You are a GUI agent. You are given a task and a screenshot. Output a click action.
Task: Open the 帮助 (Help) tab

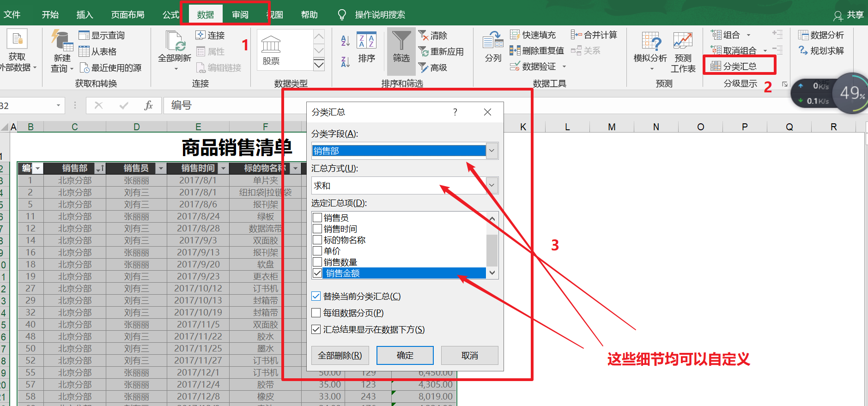[310, 14]
